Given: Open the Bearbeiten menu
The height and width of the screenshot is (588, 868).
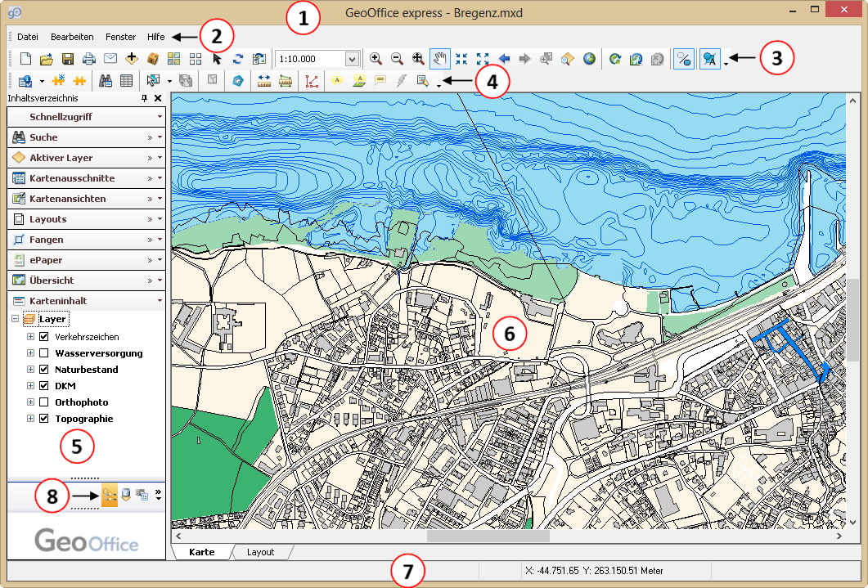Looking at the screenshot, I should pyautogui.click(x=72, y=37).
